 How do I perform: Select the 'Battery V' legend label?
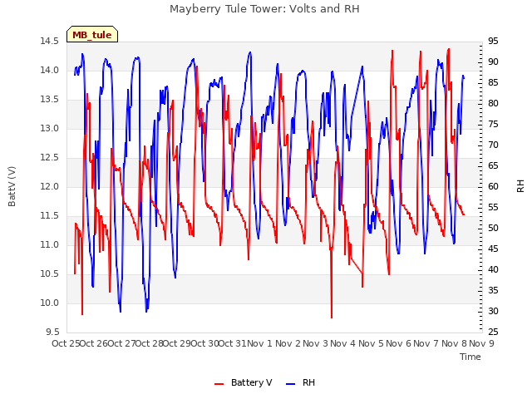tap(251, 382)
